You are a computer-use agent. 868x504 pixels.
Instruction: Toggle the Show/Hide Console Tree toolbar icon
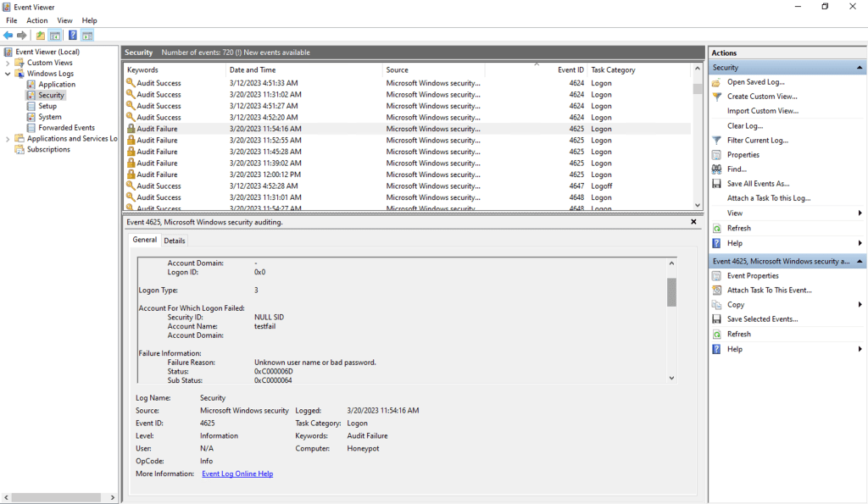55,36
